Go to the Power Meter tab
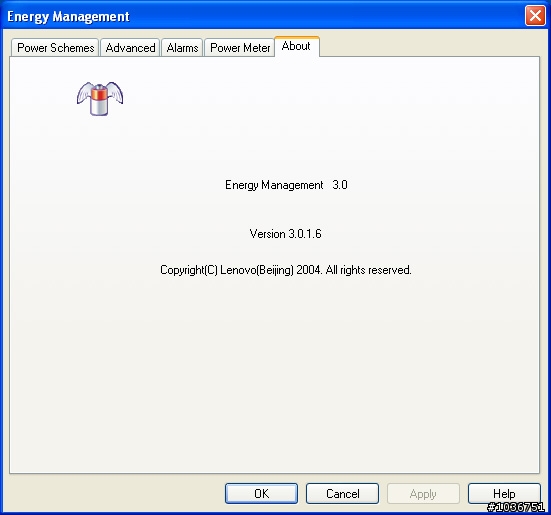This screenshot has width=551, height=515. point(240,48)
